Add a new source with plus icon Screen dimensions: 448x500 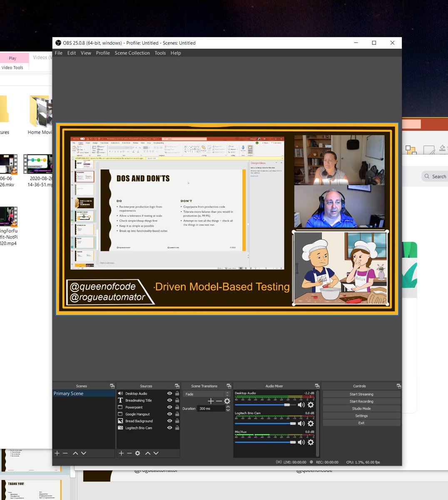(121, 453)
